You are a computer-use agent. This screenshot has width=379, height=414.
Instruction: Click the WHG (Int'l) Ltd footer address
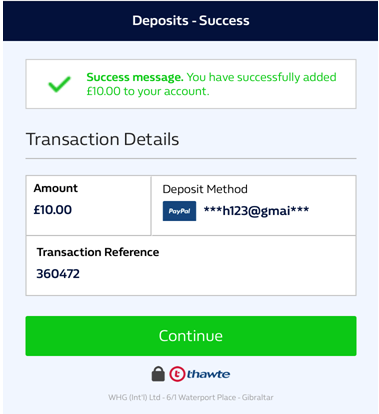tap(191, 397)
